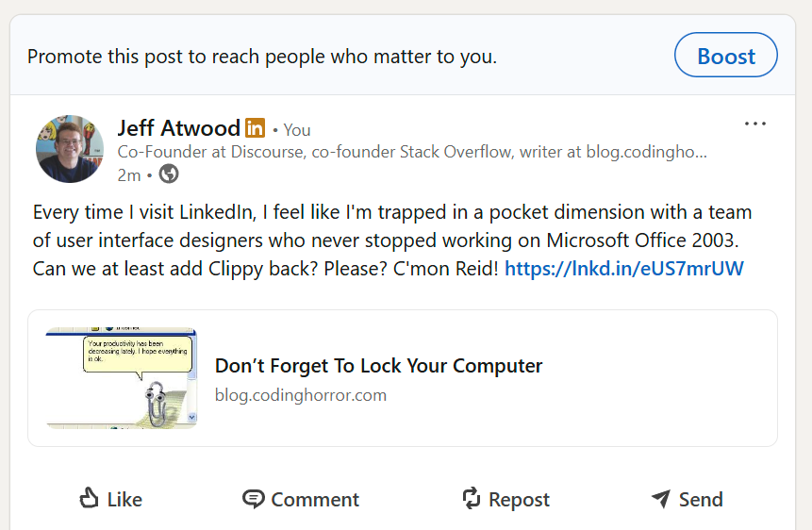This screenshot has height=530, width=812.
Task: Click the 2m post timestamp
Action: coord(128,175)
